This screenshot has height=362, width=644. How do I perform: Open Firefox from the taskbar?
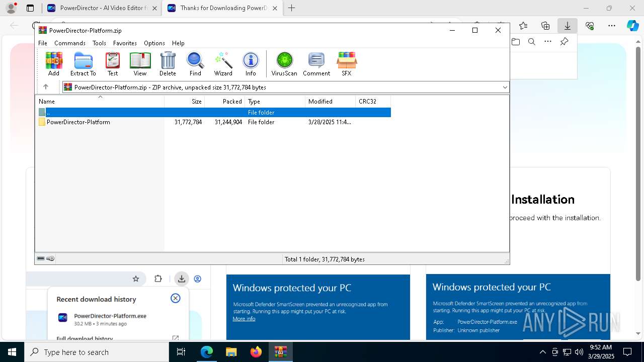coord(256,352)
